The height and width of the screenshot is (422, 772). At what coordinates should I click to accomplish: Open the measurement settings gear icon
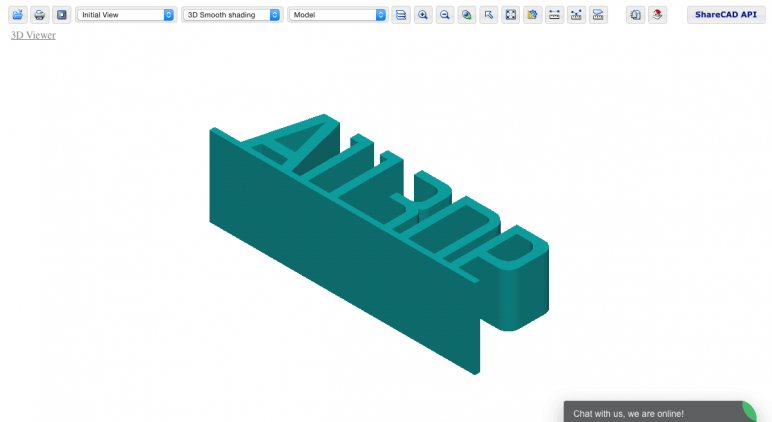pyautogui.click(x=532, y=15)
